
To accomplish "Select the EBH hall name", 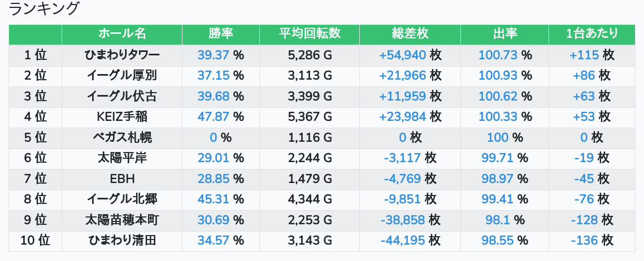I will tap(122, 179).
